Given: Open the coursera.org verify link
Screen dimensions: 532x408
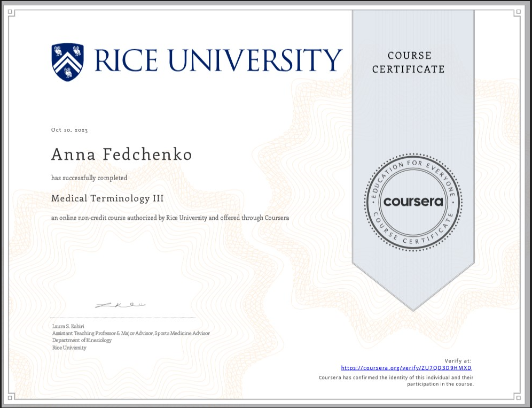Looking at the screenshot, I should pyautogui.click(x=406, y=367).
